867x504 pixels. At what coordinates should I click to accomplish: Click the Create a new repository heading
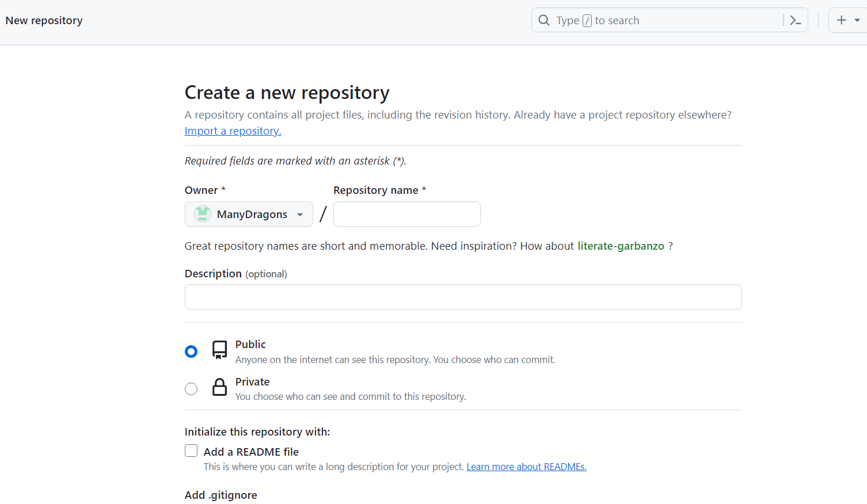[x=287, y=93]
